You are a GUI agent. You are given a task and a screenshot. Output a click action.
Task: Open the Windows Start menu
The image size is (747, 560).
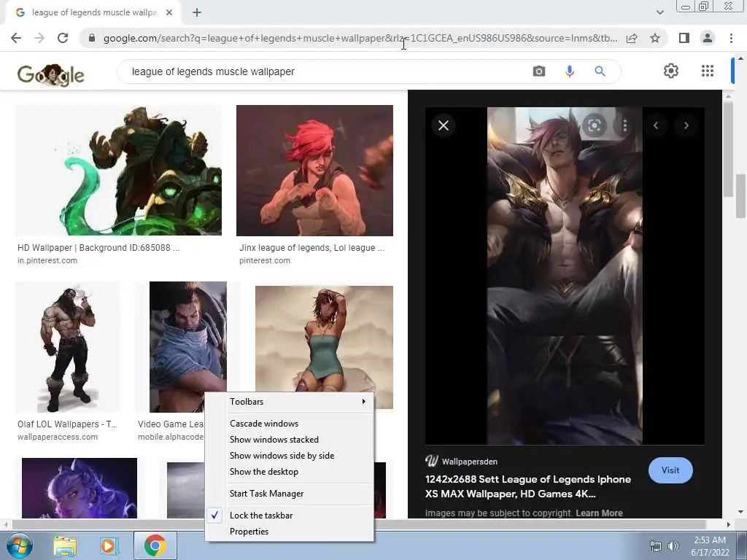[19, 545]
